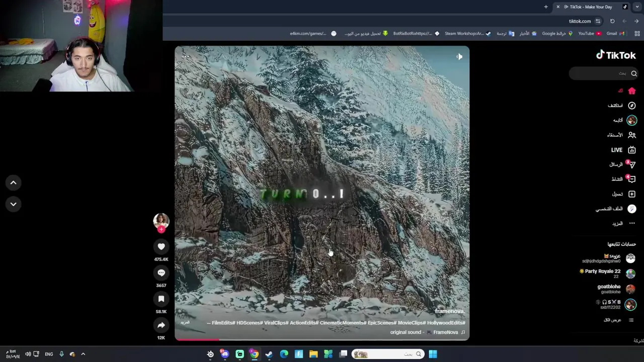Open the #HollywoodEdits hashtag
Viewport: 644px width, 362px height.
(x=446, y=323)
